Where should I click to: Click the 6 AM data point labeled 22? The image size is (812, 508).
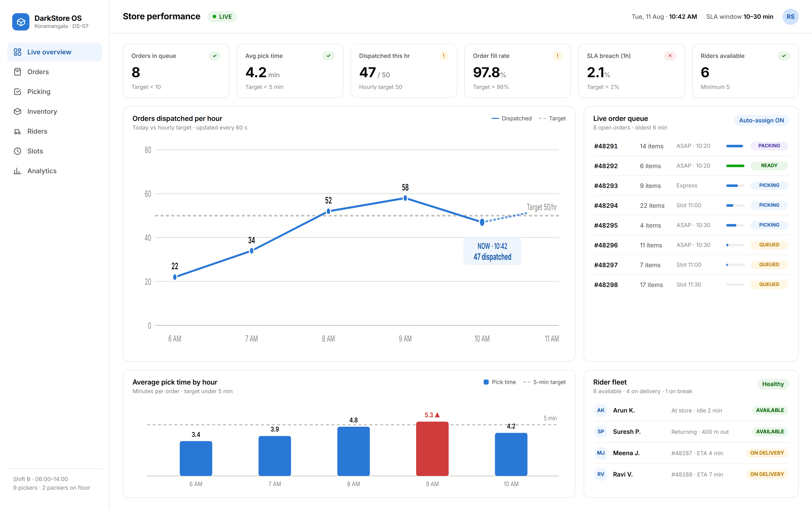(175, 277)
